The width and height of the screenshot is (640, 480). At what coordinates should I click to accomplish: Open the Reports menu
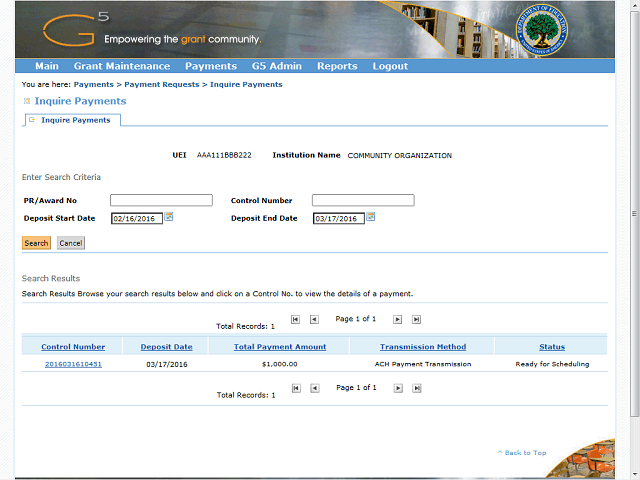(337, 66)
